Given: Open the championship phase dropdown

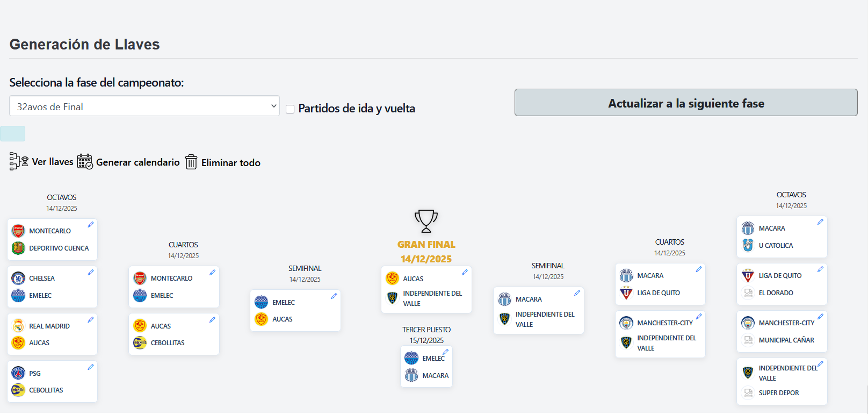Looking at the screenshot, I should [144, 106].
